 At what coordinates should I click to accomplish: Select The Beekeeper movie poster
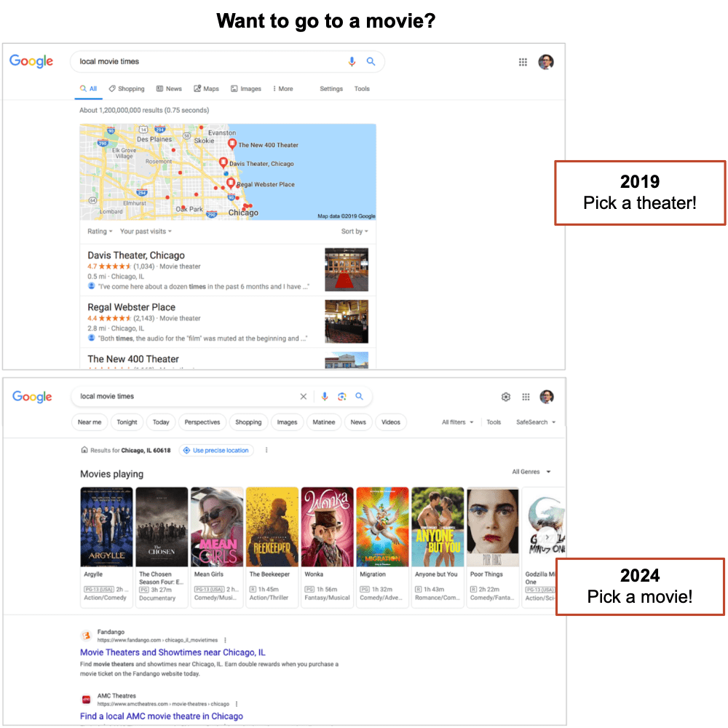click(x=272, y=527)
